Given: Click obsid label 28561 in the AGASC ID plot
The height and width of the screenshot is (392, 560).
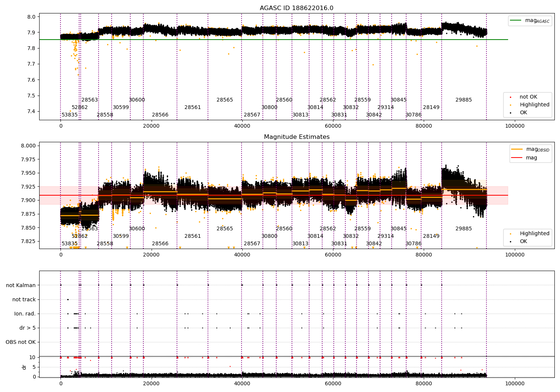Looking at the screenshot, I should click(193, 108).
